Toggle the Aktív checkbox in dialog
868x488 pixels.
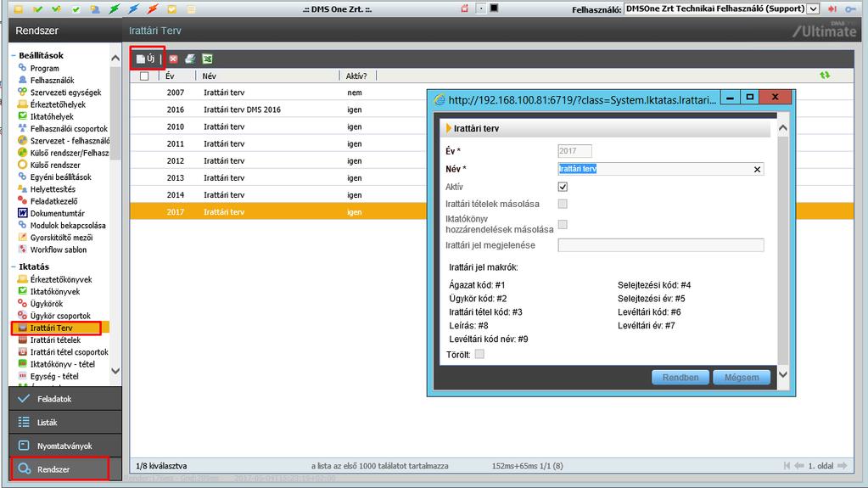pyautogui.click(x=563, y=187)
